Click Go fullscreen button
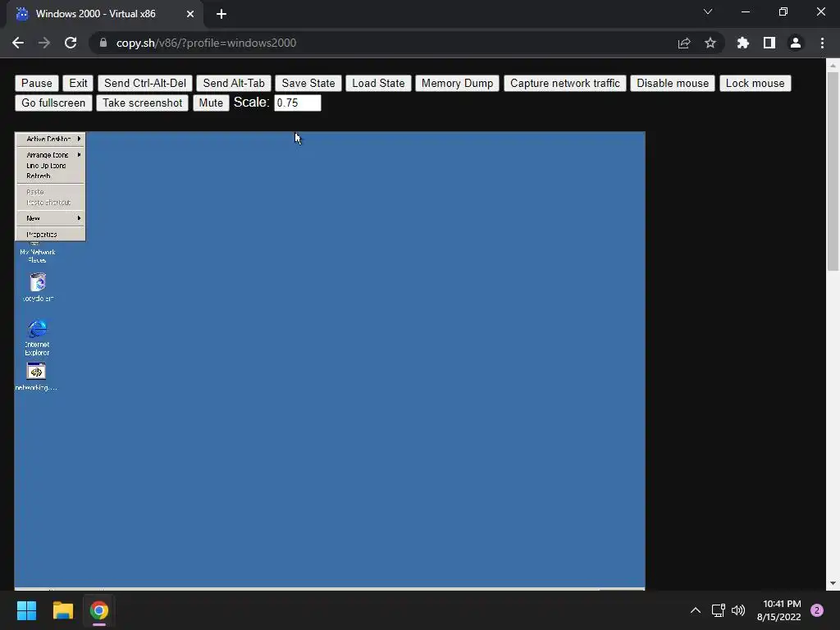 [x=53, y=103]
